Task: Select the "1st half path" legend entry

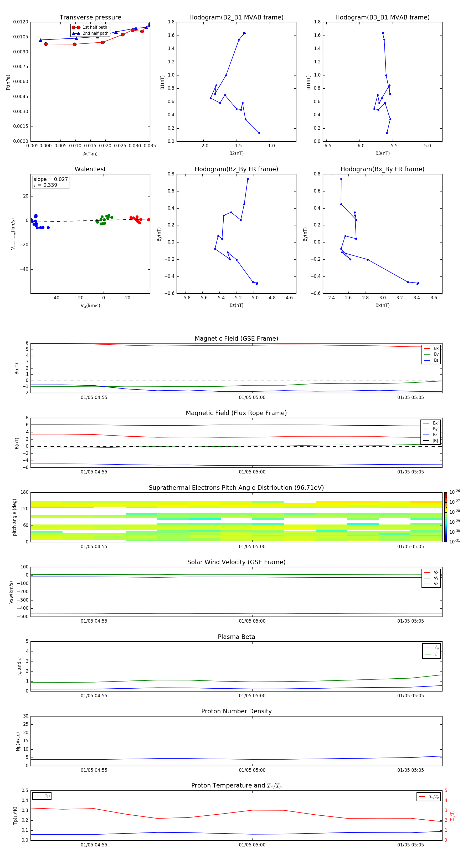Action: 90,27
